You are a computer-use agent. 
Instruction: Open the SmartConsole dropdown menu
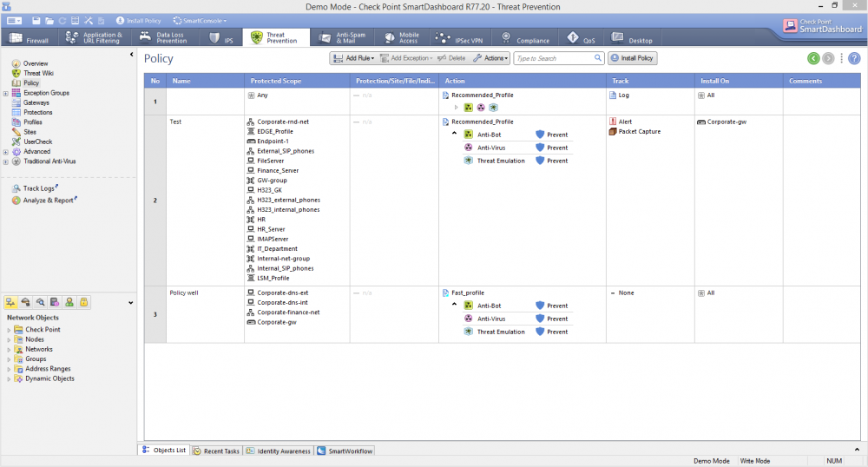point(200,21)
